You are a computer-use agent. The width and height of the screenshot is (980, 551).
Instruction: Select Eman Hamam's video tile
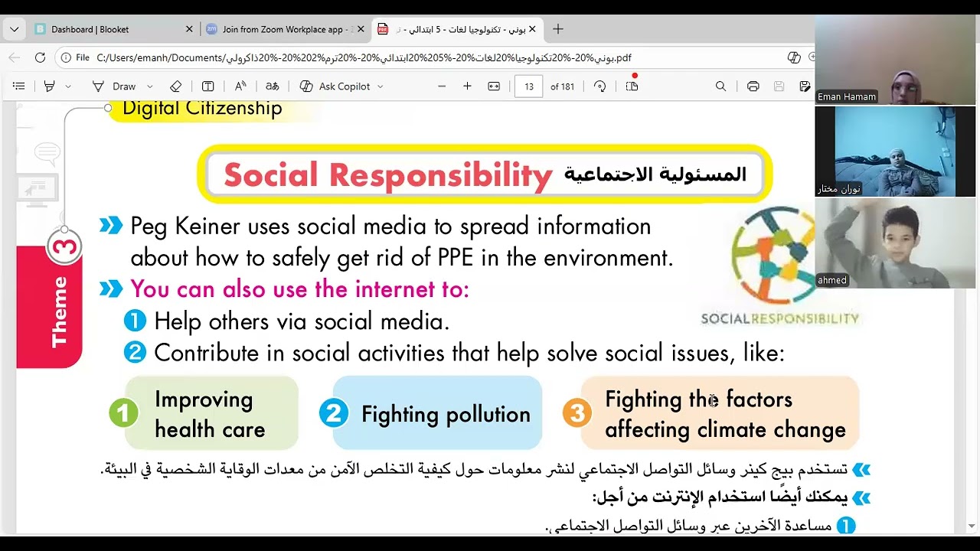coord(895,60)
